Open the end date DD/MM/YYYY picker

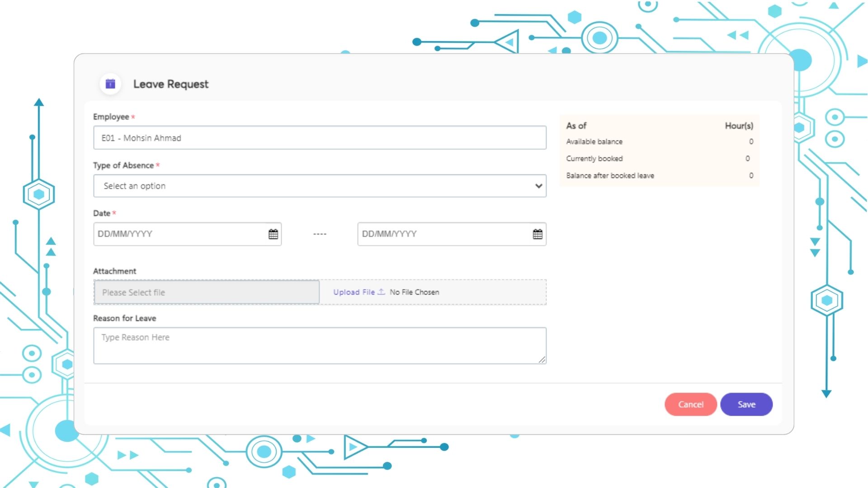(x=537, y=234)
